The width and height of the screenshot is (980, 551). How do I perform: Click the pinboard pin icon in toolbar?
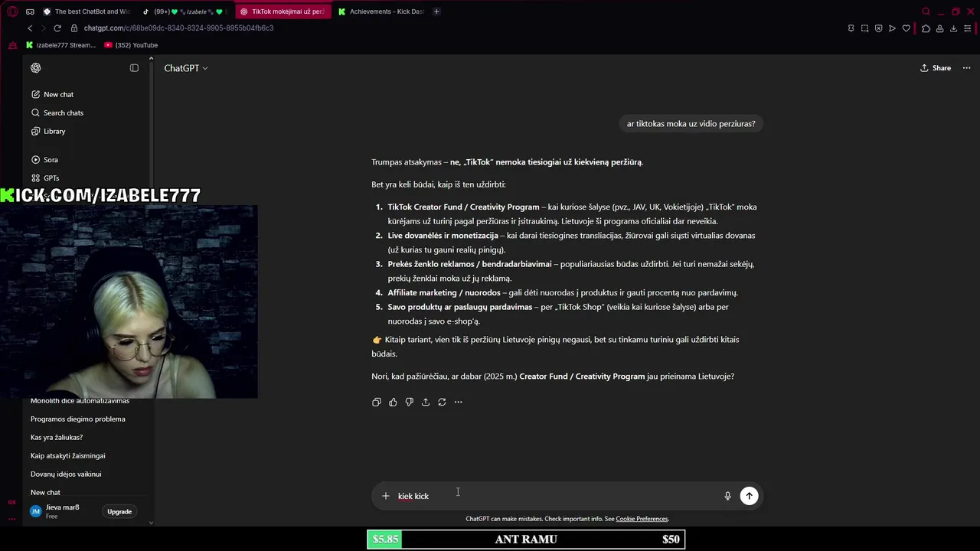point(851,28)
